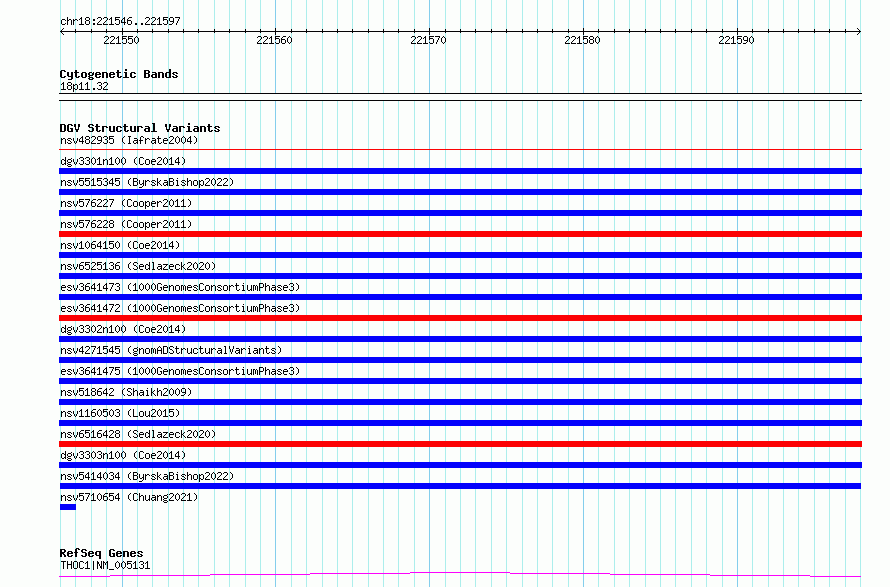The width and height of the screenshot is (890, 587).
Task: Select esv3641475 (1000GenomesConsortiumPhase3) label
Action: point(180,371)
